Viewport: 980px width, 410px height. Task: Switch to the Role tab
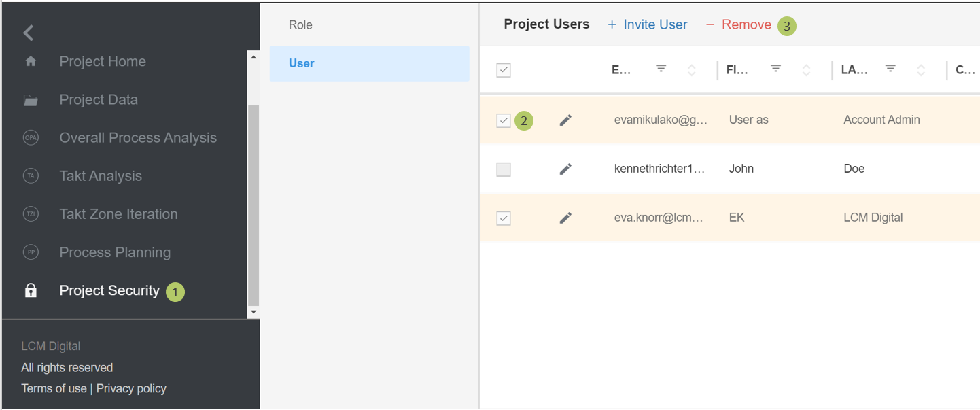coord(300,25)
